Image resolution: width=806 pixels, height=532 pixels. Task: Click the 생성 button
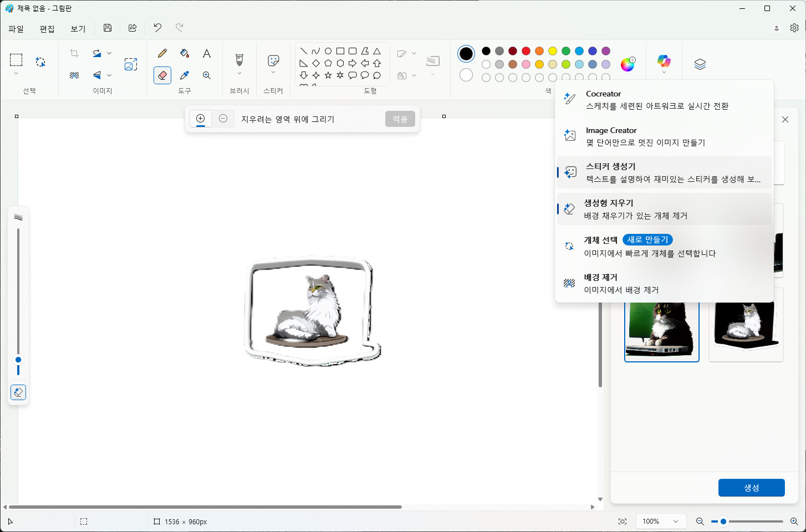point(751,488)
